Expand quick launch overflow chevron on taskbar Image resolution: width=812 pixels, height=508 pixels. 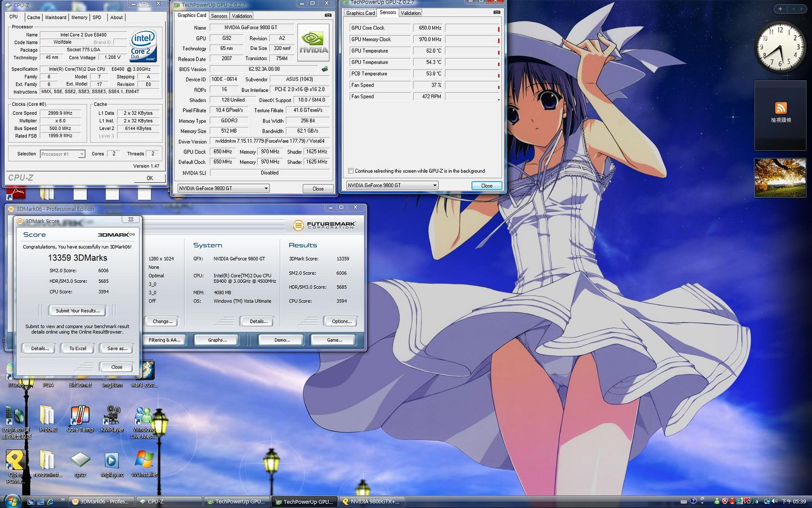[x=63, y=500]
